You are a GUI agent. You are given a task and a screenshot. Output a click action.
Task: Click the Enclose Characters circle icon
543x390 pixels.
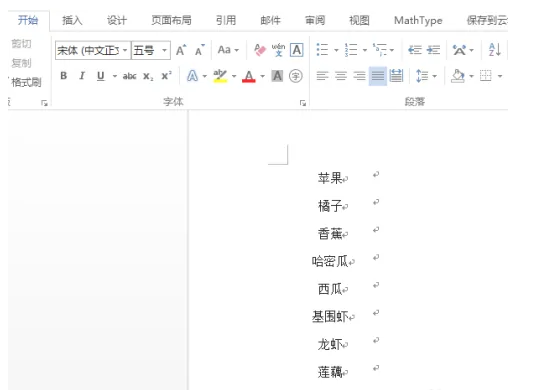(296, 76)
